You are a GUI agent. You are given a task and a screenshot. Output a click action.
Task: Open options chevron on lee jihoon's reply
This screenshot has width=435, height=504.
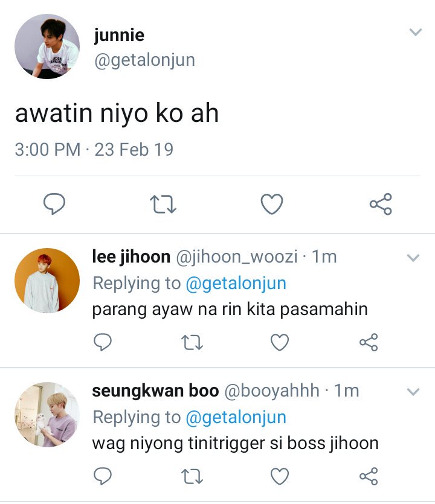[x=413, y=258]
